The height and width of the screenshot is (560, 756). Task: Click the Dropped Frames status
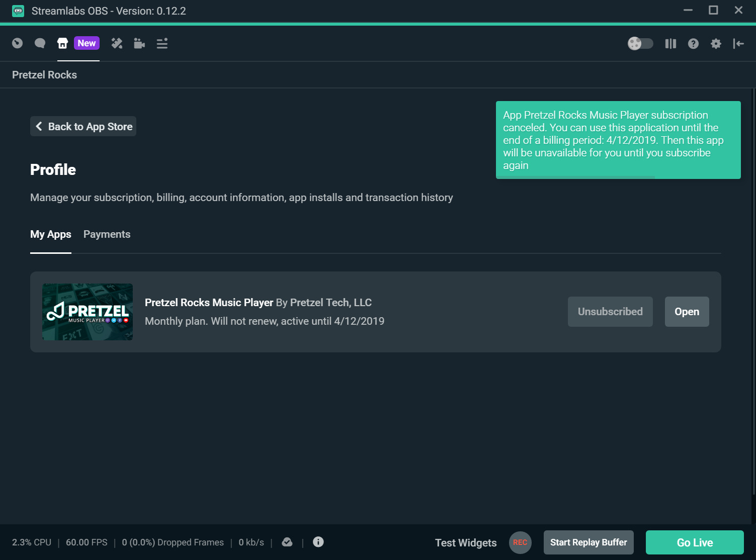point(173,542)
